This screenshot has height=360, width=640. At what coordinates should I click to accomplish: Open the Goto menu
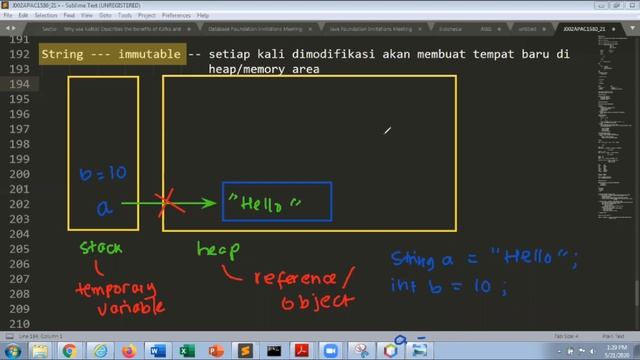(x=105, y=16)
